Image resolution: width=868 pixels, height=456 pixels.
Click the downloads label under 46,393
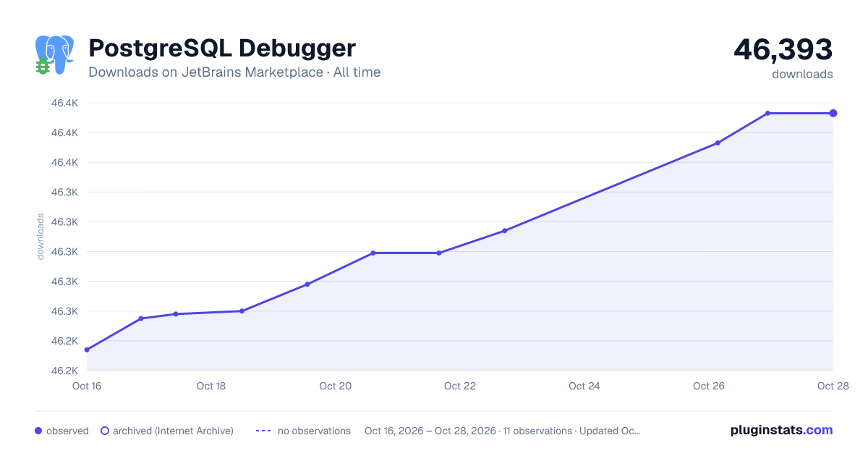802,74
